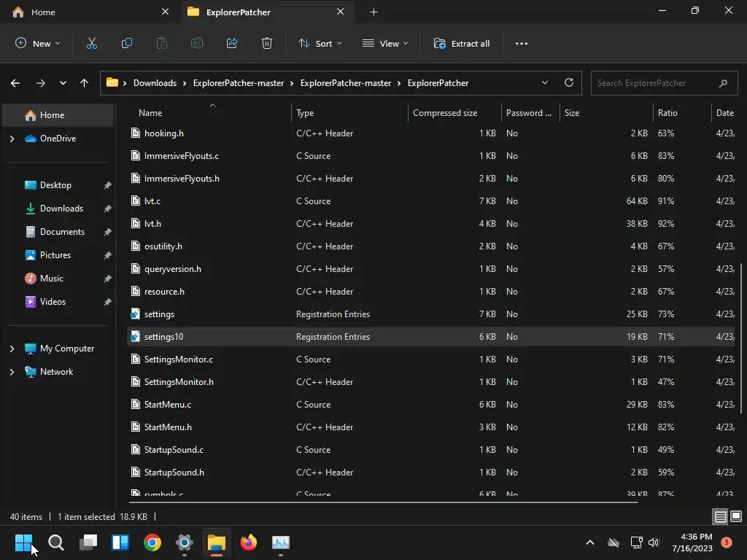The height and width of the screenshot is (560, 747).
Task: Go up one folder level arrow
Action: [x=85, y=83]
